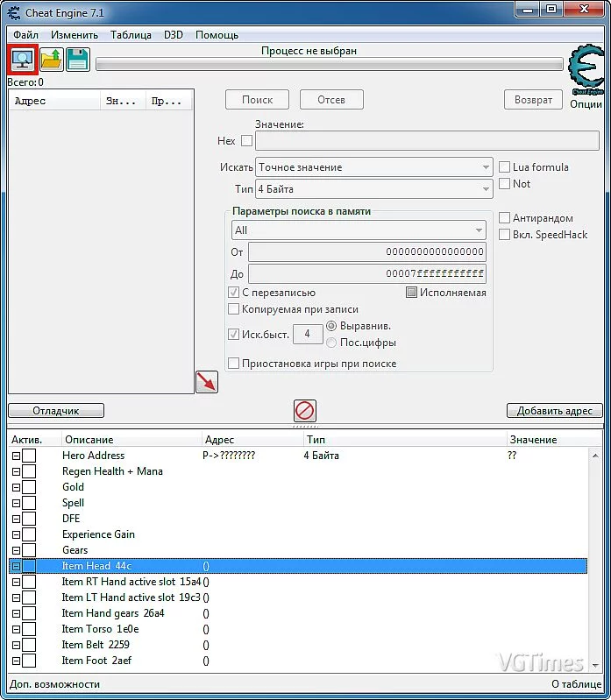Image resolution: width=611 pixels, height=700 pixels.
Task: Select Item Hand gears 26a4 row
Action: pyautogui.click(x=298, y=613)
